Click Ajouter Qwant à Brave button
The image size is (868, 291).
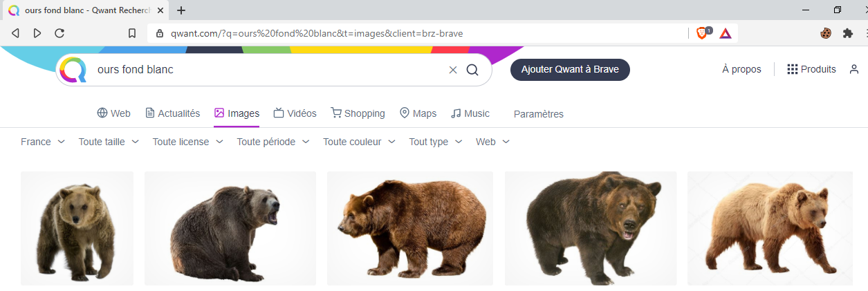(570, 69)
